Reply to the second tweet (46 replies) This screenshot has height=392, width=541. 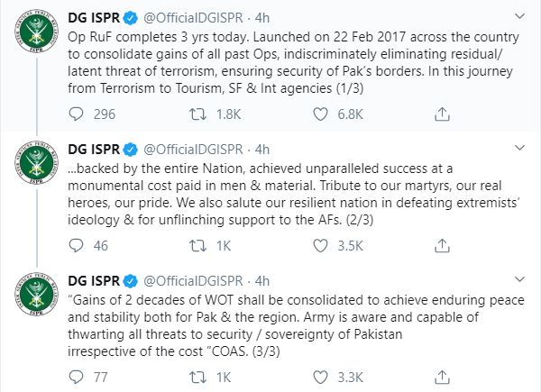[x=76, y=245]
